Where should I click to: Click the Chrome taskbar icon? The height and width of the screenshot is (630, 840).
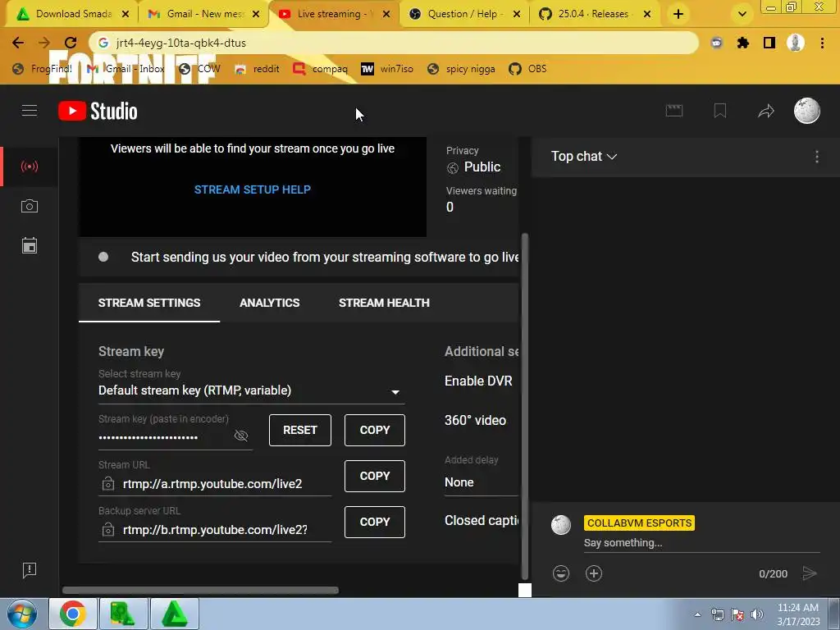tap(73, 614)
